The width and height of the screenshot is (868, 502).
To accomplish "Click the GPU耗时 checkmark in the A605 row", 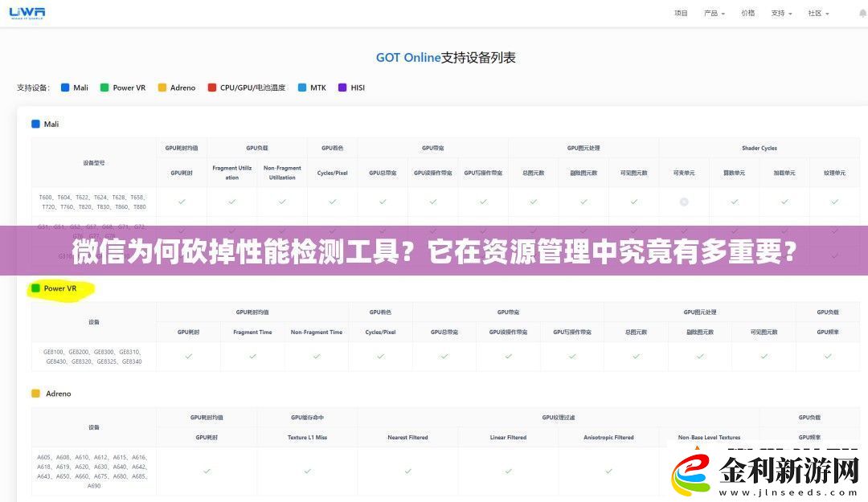I will 207,471.
